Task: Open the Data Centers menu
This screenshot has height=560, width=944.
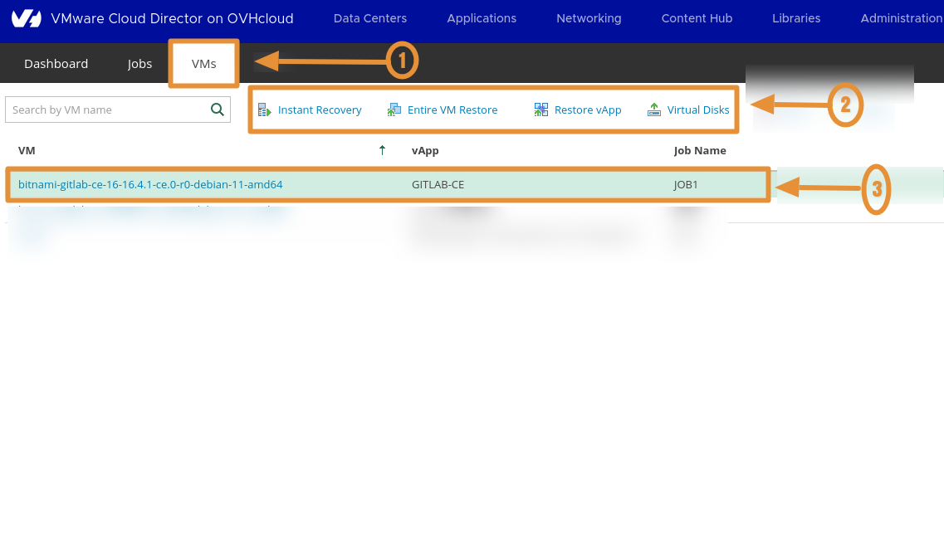Action: click(x=369, y=17)
